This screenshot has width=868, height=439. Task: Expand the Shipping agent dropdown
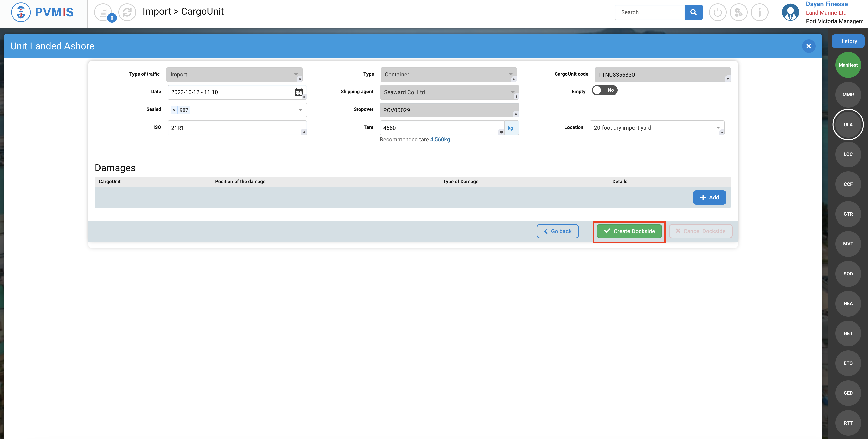click(x=513, y=92)
